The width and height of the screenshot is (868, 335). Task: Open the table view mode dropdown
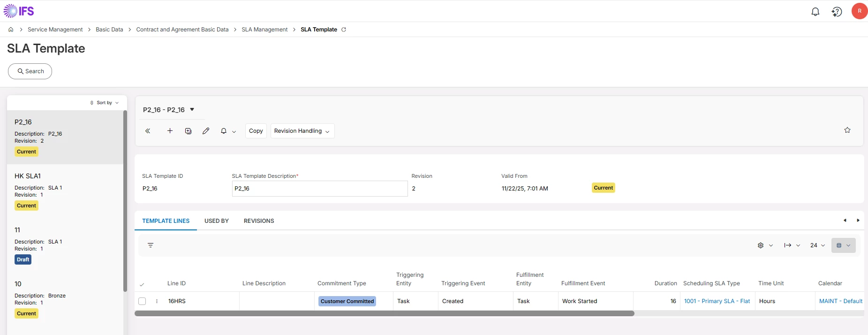(844, 245)
